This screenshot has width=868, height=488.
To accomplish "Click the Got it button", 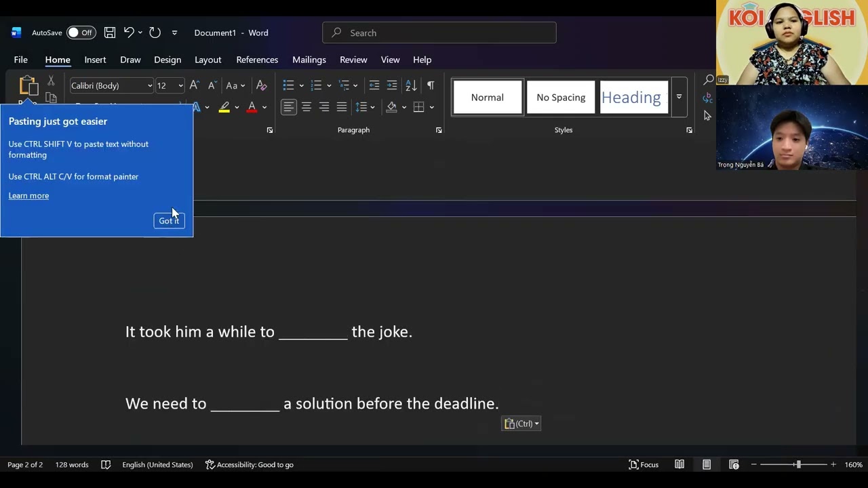I will pyautogui.click(x=169, y=220).
